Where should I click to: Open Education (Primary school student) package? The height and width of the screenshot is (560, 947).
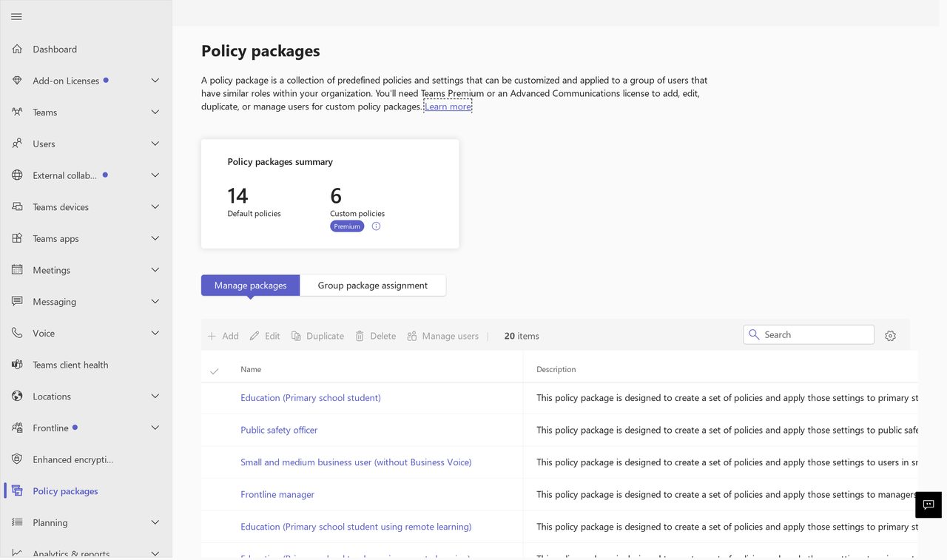(311, 398)
